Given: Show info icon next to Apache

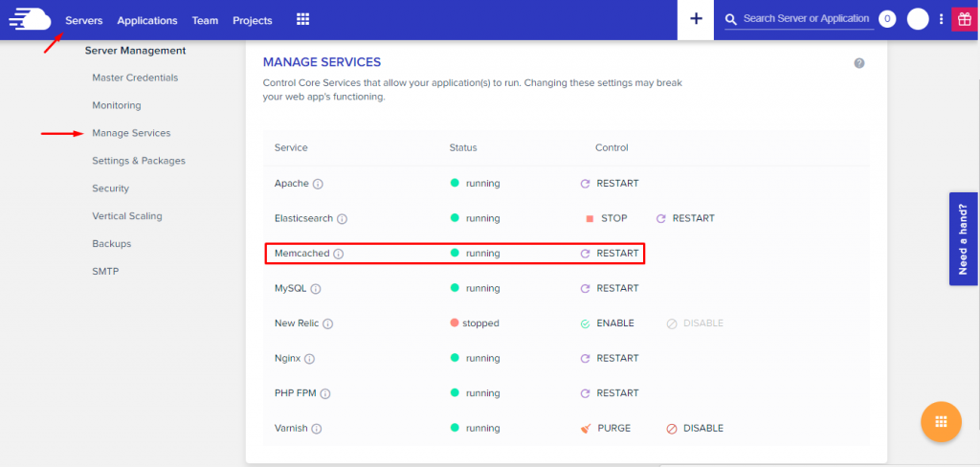Looking at the screenshot, I should [318, 184].
